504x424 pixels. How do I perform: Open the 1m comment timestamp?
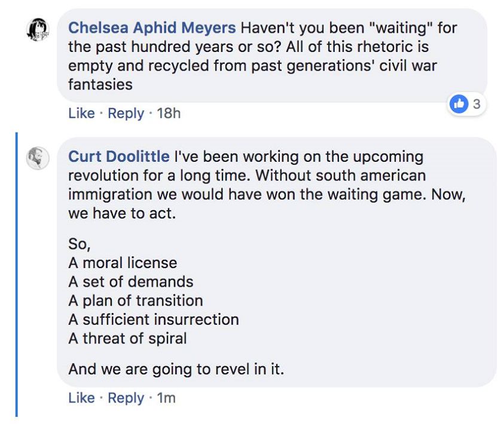pos(166,398)
